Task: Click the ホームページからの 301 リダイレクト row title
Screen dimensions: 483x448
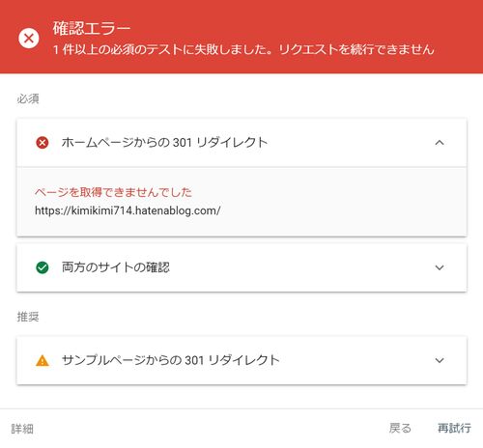Action: pyautogui.click(x=164, y=142)
